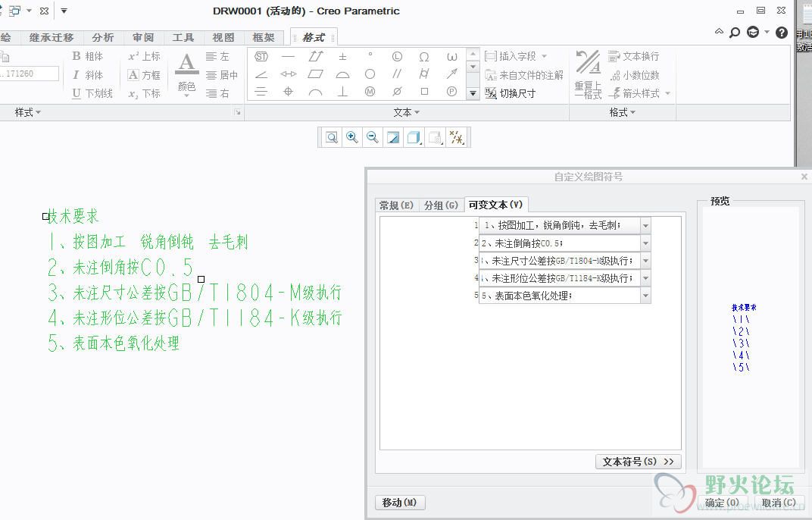Insert the line profile arc symbol

point(315,92)
